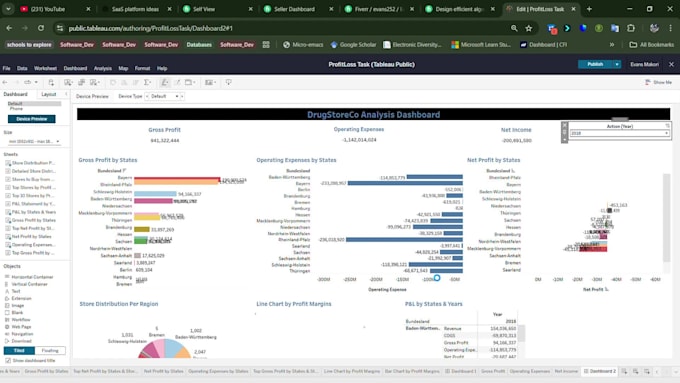This screenshot has width=680, height=383.
Task: Click the Duplicate sheet toolbar icon
Action: [81, 82]
